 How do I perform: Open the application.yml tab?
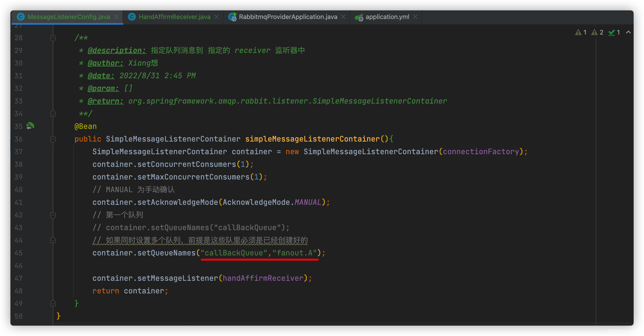387,17
